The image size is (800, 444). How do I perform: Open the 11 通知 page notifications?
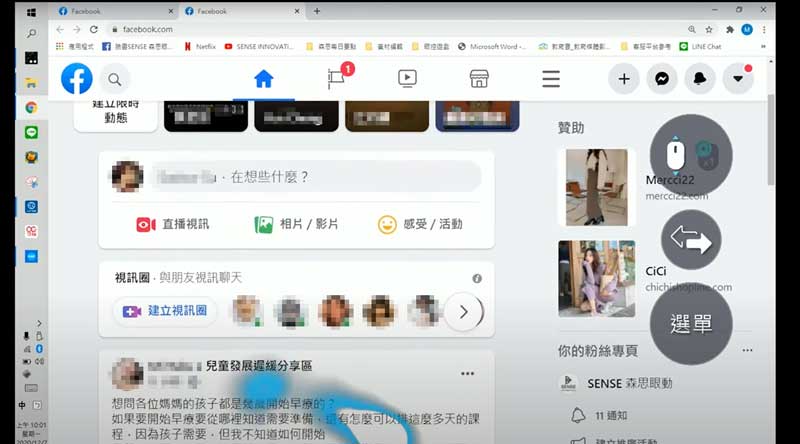click(x=599, y=416)
